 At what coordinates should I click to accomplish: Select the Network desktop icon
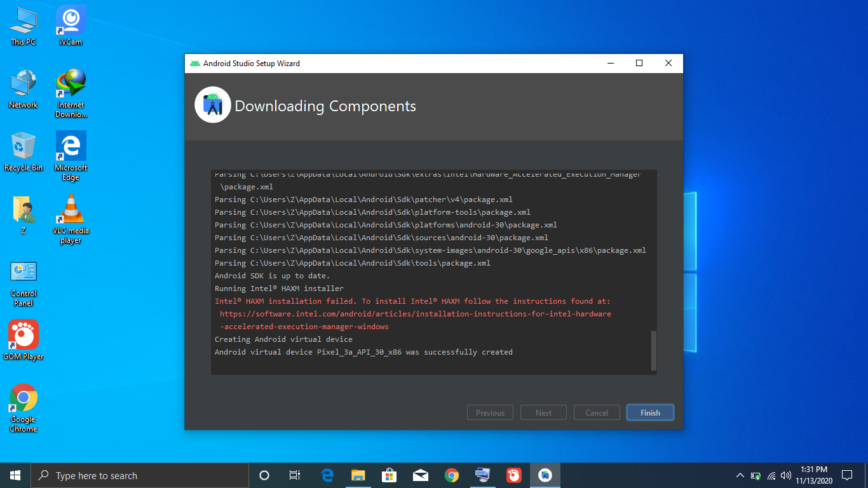click(24, 89)
